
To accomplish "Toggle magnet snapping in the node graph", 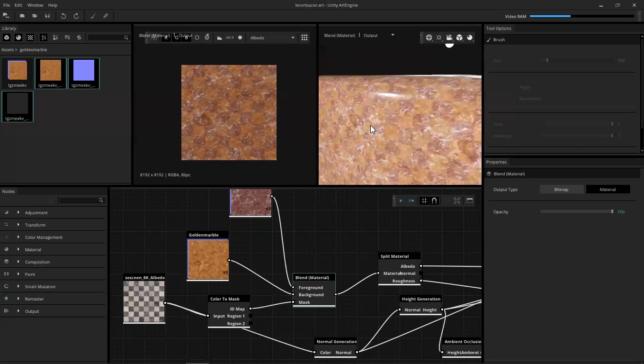I will coord(434,200).
